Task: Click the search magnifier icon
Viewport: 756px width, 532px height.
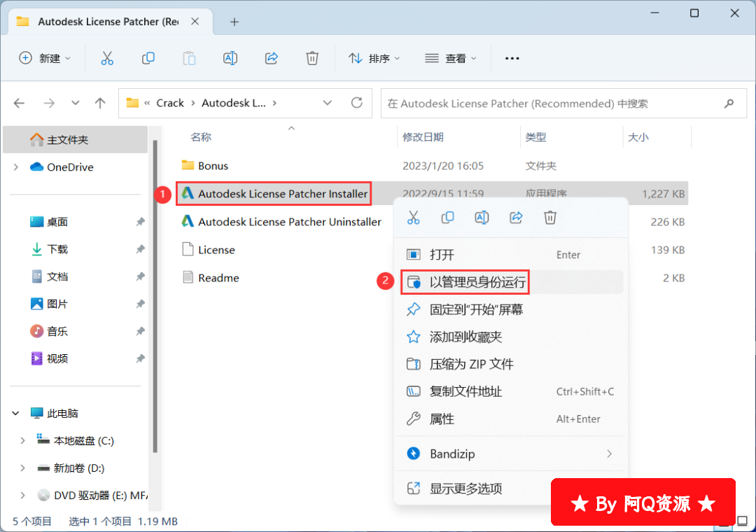Action: coord(729,103)
